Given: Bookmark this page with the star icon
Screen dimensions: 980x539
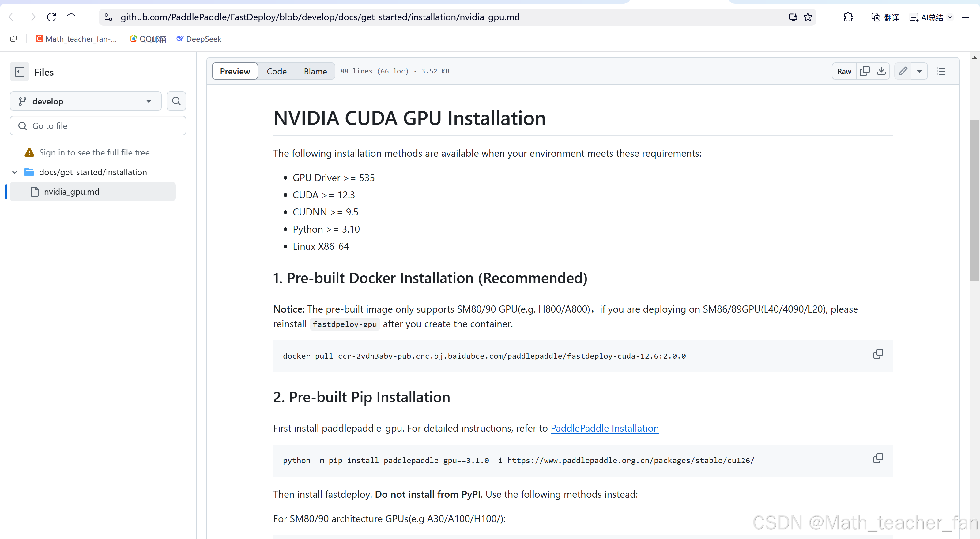Looking at the screenshot, I should tap(808, 17).
